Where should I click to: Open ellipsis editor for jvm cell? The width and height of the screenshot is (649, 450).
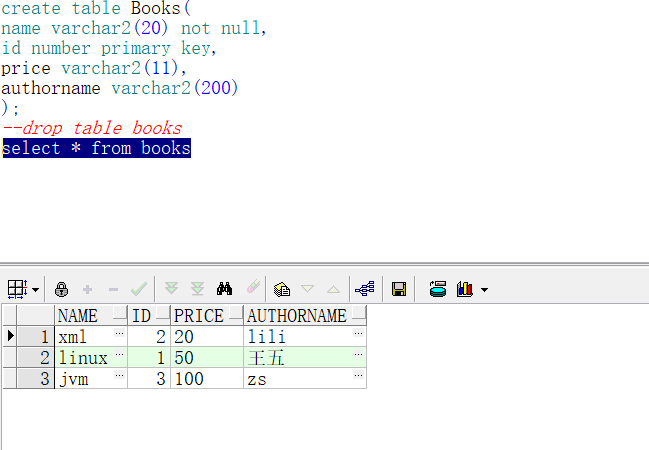[x=120, y=375]
